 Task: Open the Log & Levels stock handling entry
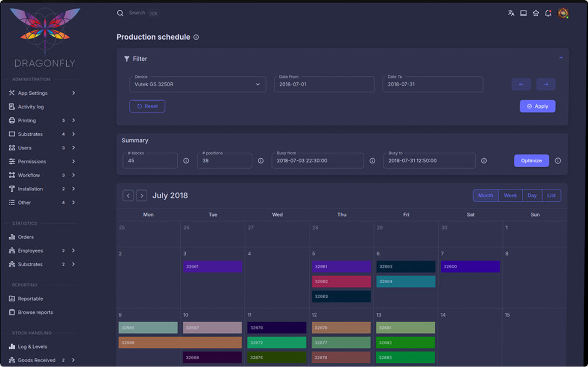point(32,346)
